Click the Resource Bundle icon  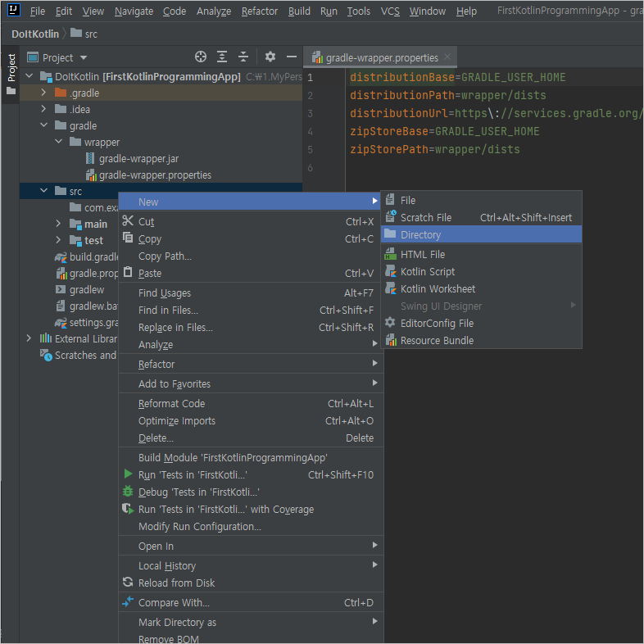(391, 340)
